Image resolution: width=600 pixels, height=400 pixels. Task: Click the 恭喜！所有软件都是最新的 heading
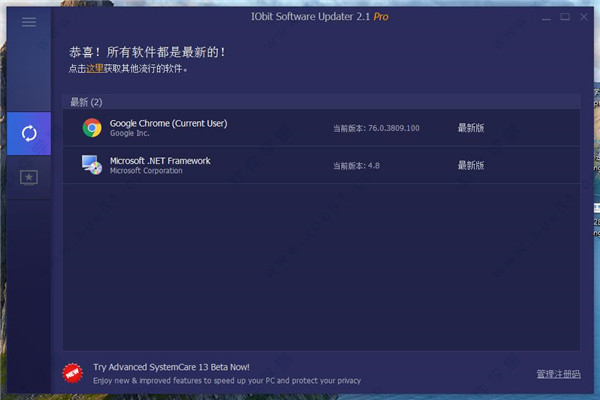[147, 52]
